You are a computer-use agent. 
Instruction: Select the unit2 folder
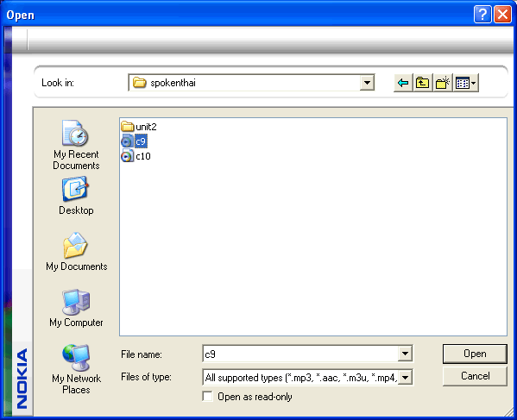139,127
